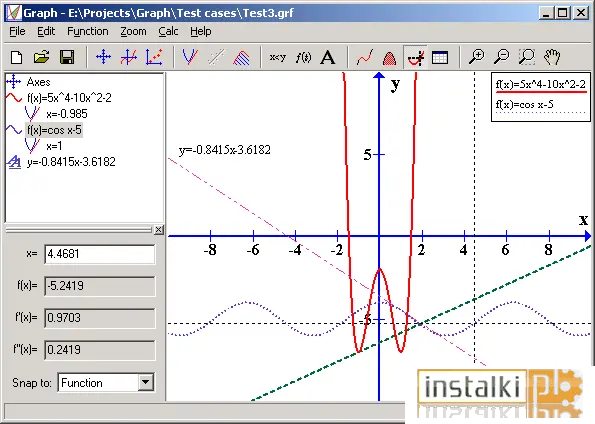595x424 pixels.
Task: Click the f(x)= value field
Action: [99, 286]
